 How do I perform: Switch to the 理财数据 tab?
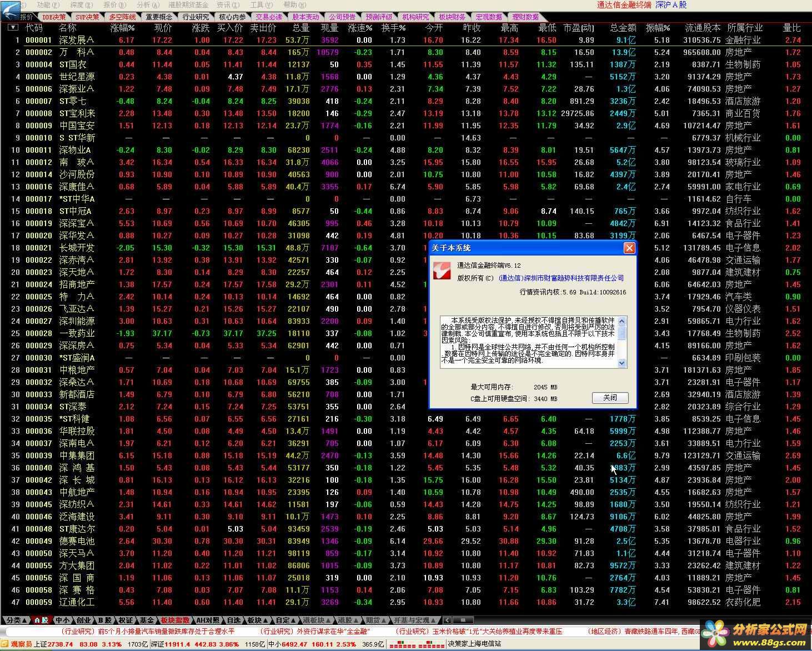point(525,17)
